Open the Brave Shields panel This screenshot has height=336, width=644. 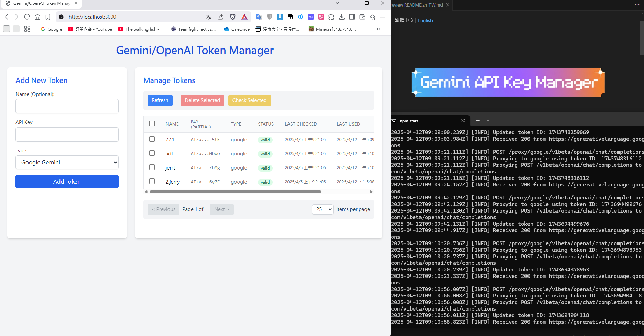coord(233,17)
